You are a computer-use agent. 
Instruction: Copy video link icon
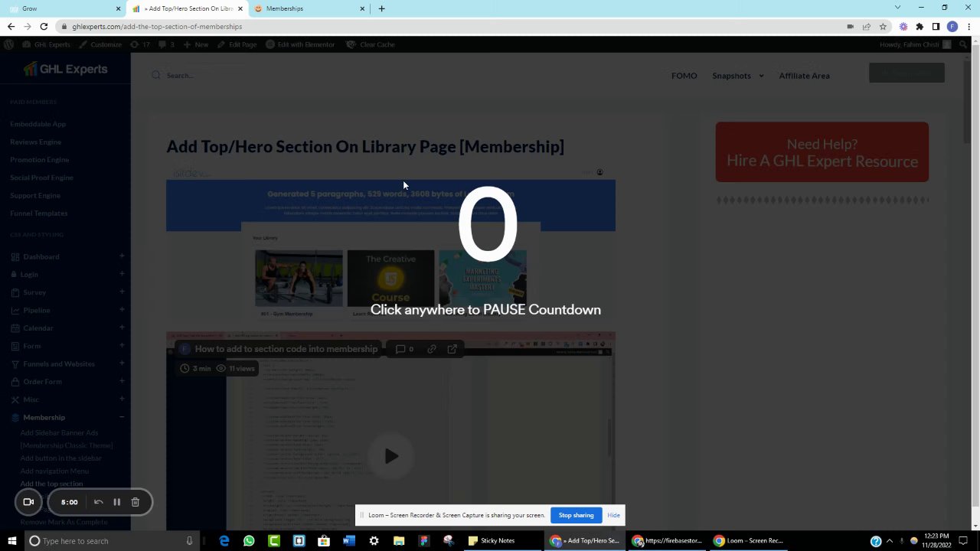(x=432, y=349)
